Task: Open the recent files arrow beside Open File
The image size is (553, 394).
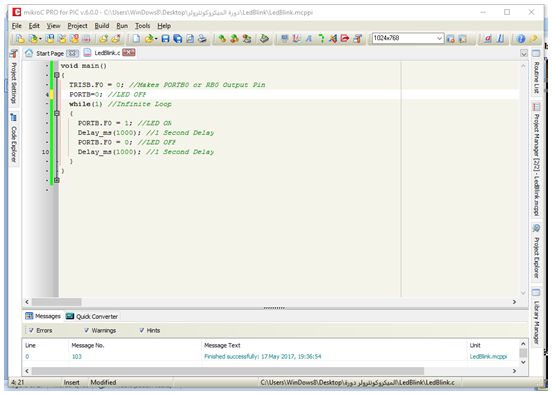Action: point(156,39)
